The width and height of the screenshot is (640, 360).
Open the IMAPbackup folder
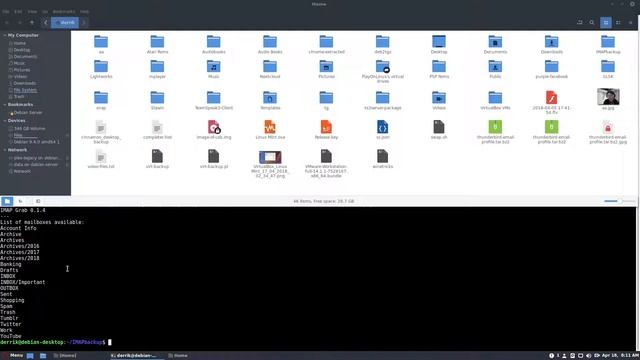point(608,44)
